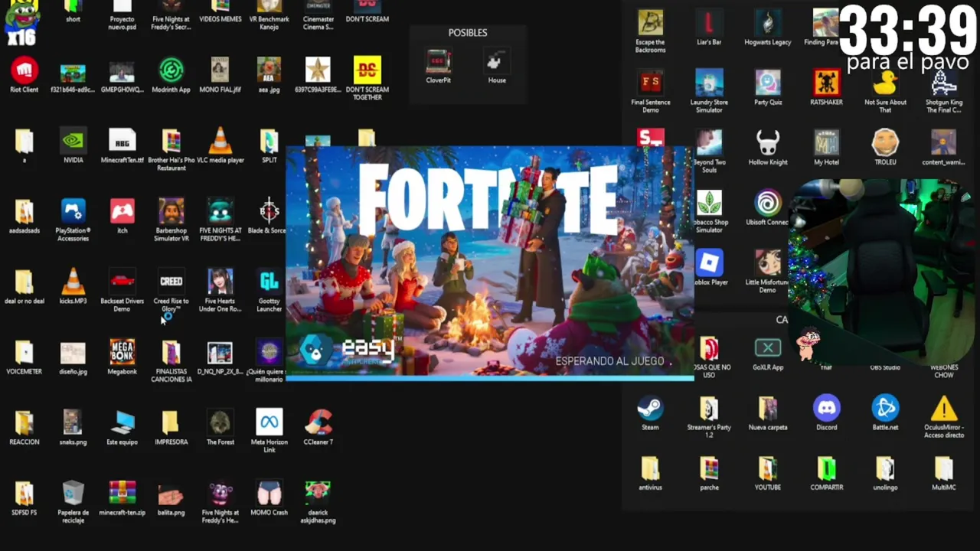This screenshot has height=551, width=980.
Task: Open the VOICEMETER desktop item
Action: 24,353
